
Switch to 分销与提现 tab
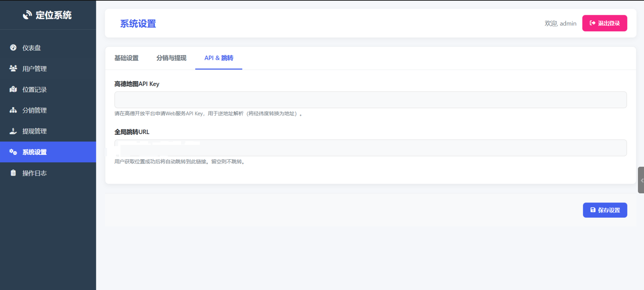171,58
